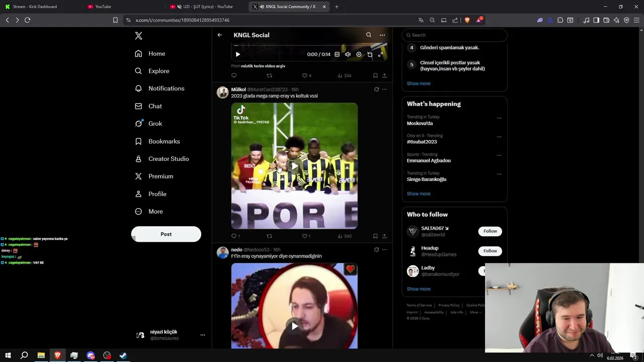Open Mülkol's profile avatar
The image size is (644, 362).
222,93
